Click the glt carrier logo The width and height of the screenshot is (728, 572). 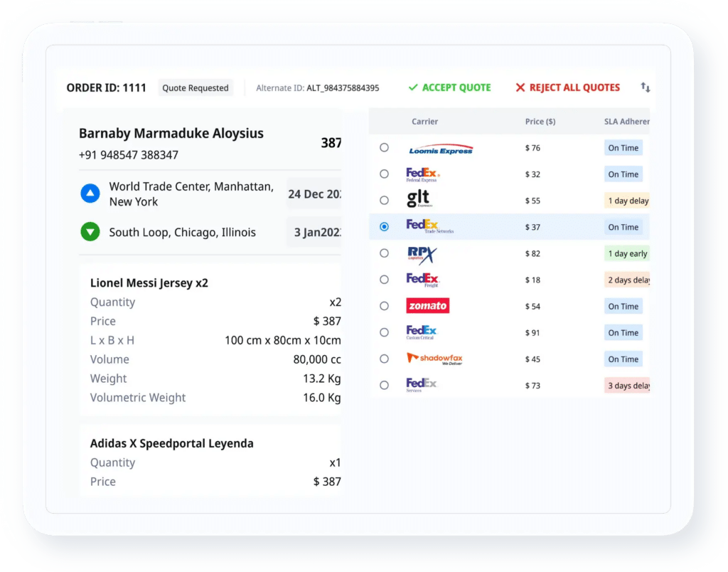click(x=419, y=199)
